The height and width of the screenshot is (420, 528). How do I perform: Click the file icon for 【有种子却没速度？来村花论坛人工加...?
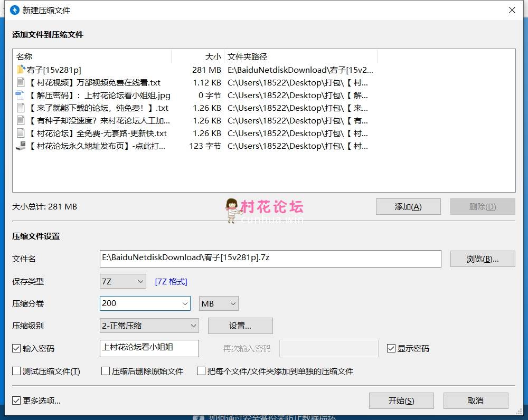pyautogui.click(x=21, y=120)
